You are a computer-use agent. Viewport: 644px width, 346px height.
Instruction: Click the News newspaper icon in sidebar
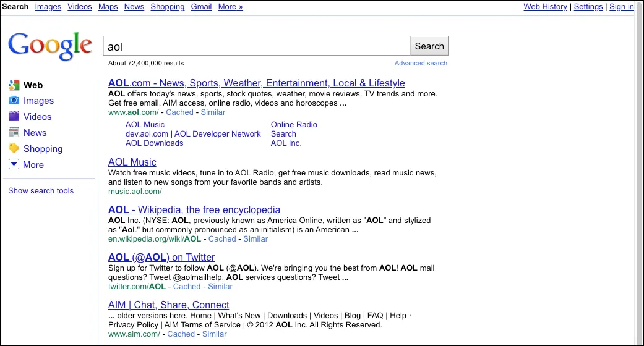coord(14,133)
